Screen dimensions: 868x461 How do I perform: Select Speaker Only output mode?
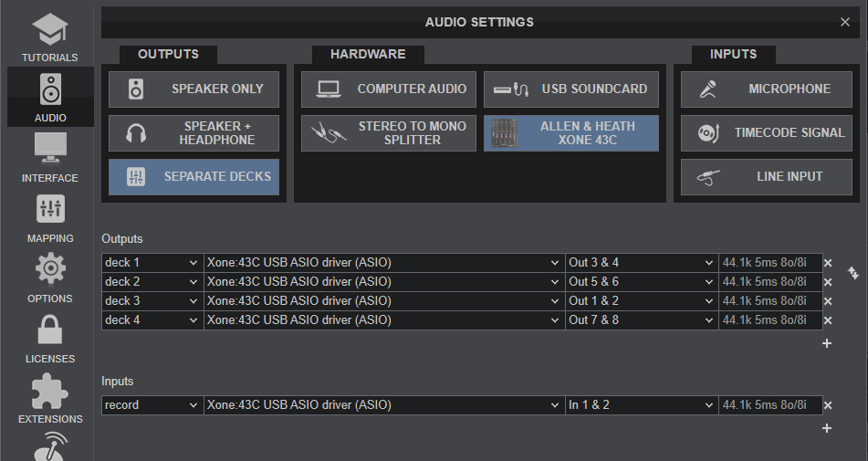click(194, 89)
